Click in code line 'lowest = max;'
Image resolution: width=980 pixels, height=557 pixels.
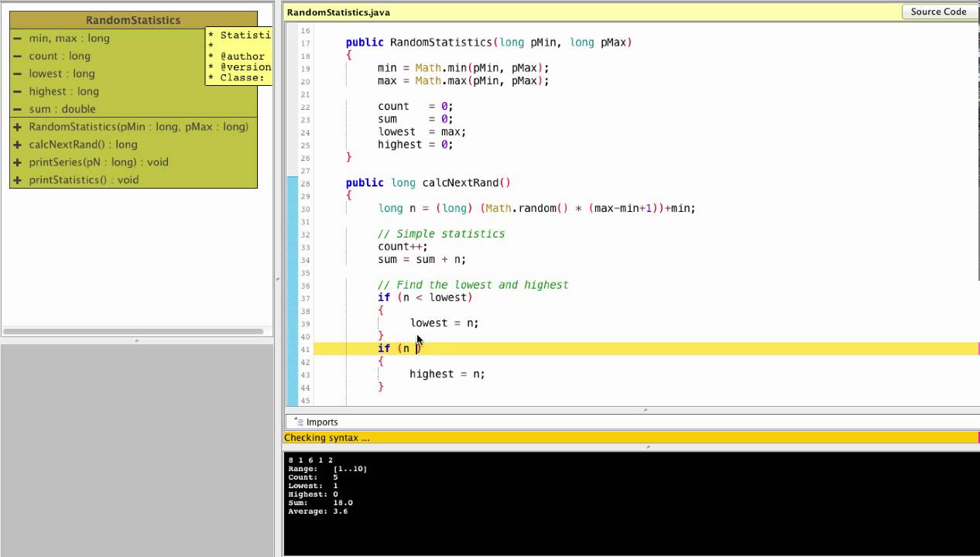point(421,132)
